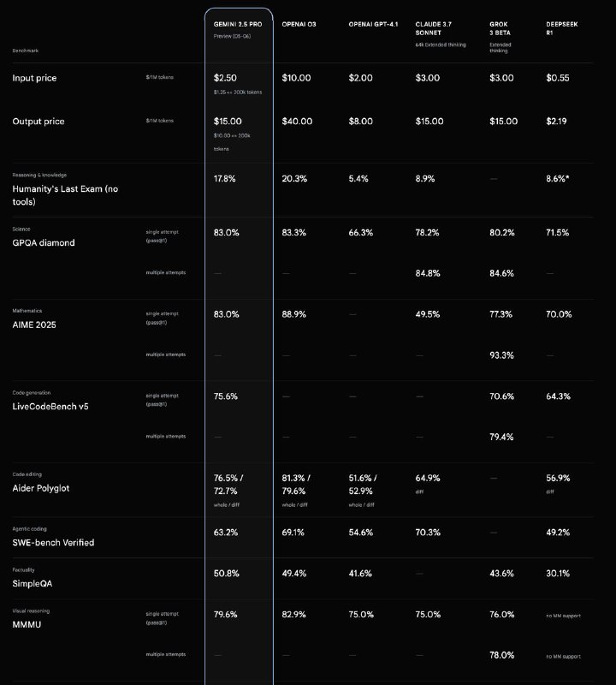
Task: Select the Claude 3.7 Sonnet header
Action: point(434,28)
